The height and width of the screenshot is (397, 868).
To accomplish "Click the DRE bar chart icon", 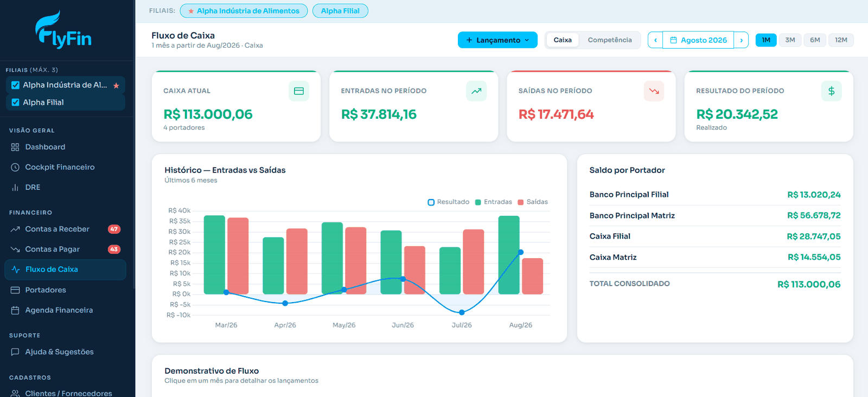I will click(x=15, y=187).
